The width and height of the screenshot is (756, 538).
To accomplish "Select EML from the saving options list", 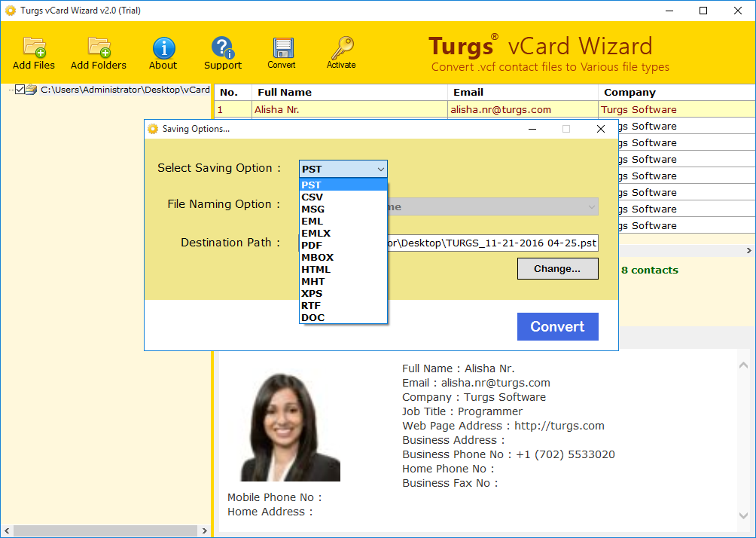I will 343,221.
